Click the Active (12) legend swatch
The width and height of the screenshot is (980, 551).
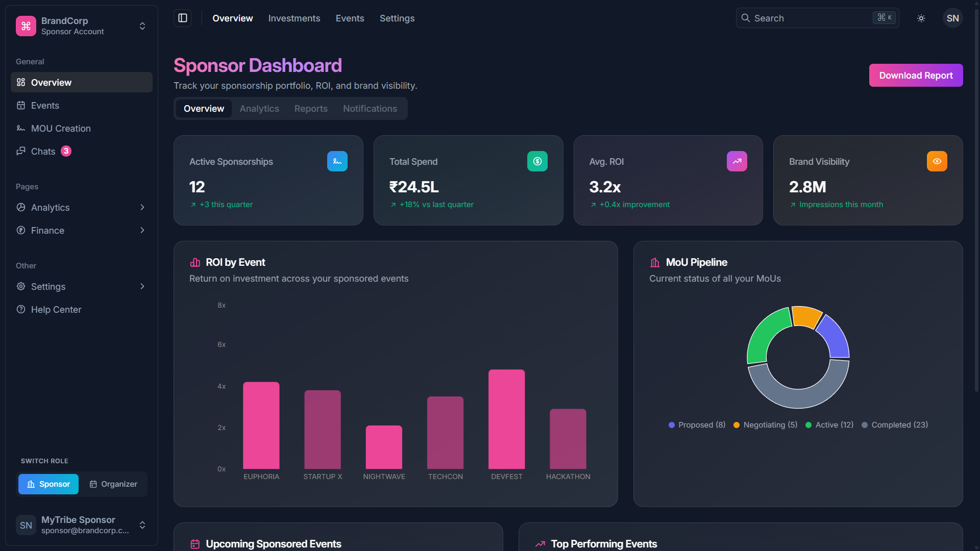click(808, 425)
